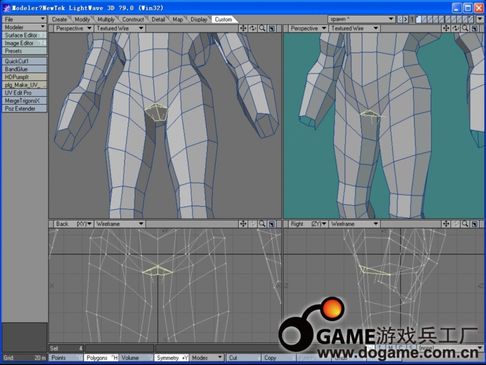Image resolution: width=486 pixels, height=365 pixels.
Task: Toggle the Symmetry button
Action: [172, 358]
